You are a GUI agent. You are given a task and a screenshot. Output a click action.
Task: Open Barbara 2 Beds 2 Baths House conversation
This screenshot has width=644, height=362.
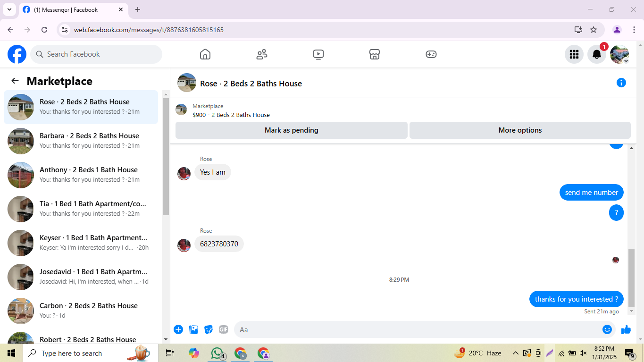tap(81, 141)
